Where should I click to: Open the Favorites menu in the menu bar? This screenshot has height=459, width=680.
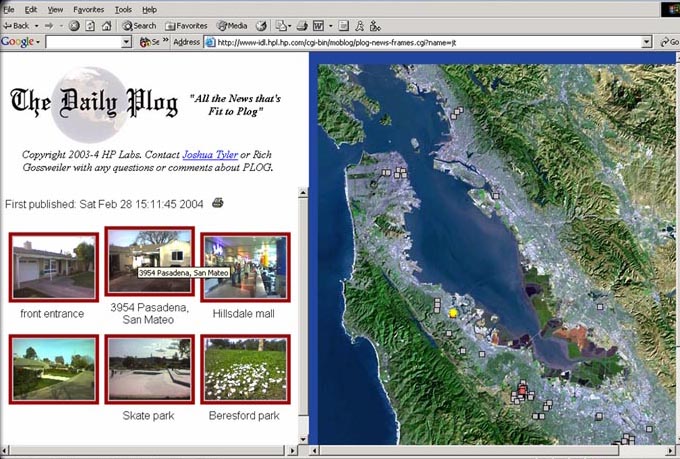click(x=88, y=9)
